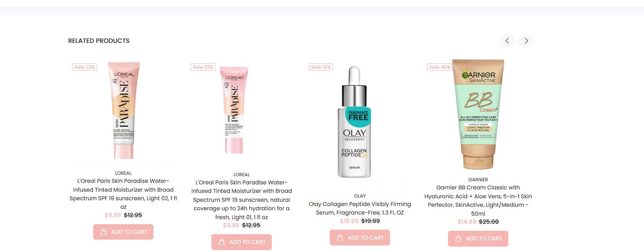Click the bag icon on Garnier BB Cream Add to Cart

458,238
